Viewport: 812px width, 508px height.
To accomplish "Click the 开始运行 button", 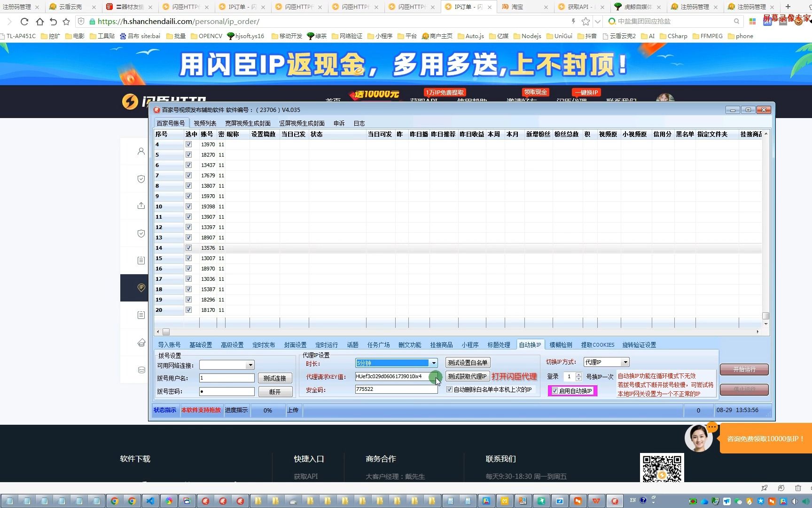I will 744,370.
